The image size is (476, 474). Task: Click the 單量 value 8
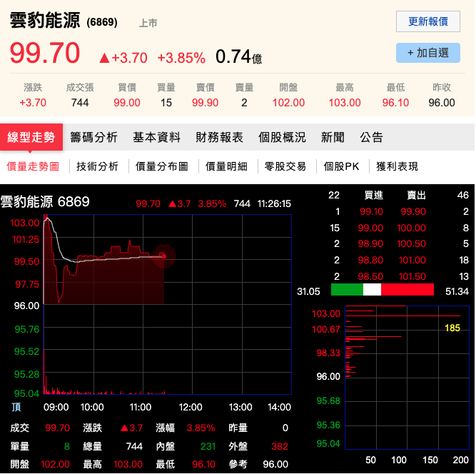tap(67, 446)
